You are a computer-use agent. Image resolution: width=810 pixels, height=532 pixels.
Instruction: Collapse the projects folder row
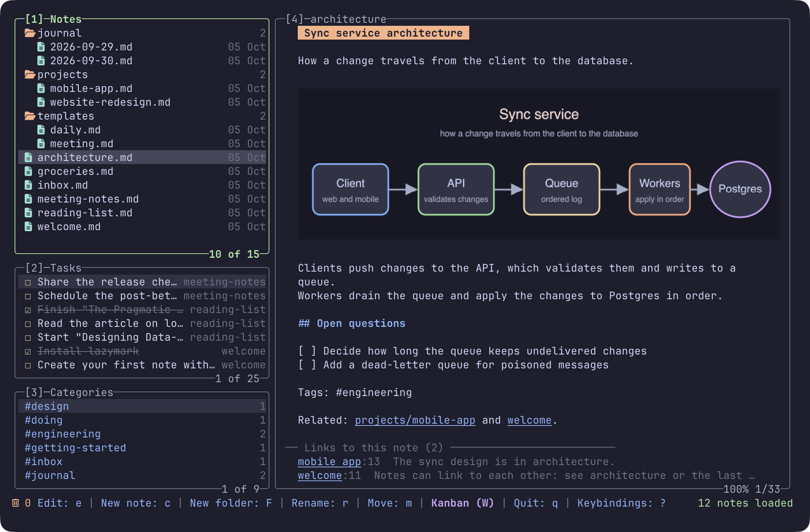click(x=142, y=75)
